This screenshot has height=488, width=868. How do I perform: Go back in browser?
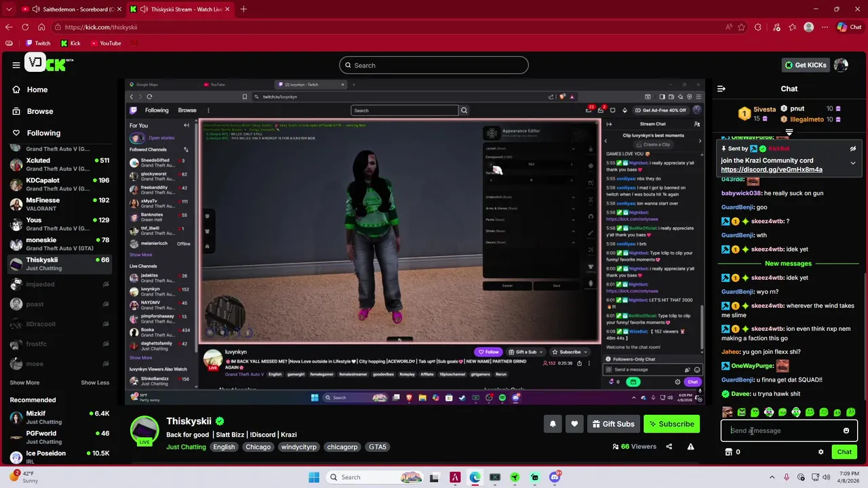click(x=9, y=27)
